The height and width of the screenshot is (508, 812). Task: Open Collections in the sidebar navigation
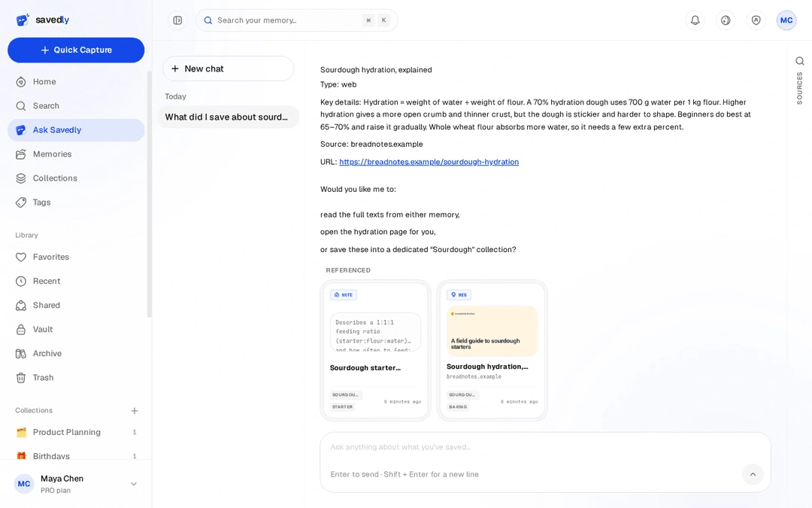tap(76, 178)
